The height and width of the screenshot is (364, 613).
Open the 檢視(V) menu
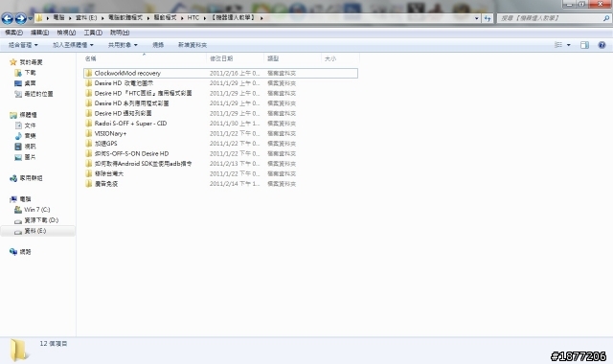pos(66,33)
